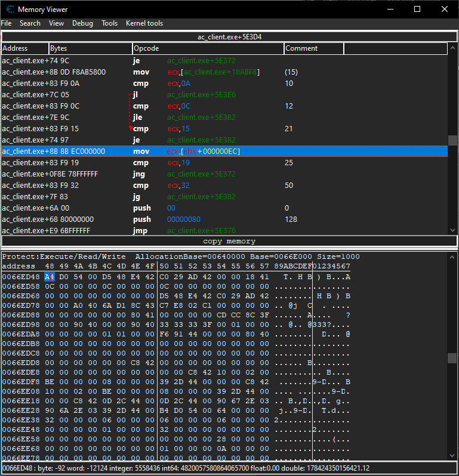
Task: Click the disassembler scrollbar down arrow
Action: 453,230
